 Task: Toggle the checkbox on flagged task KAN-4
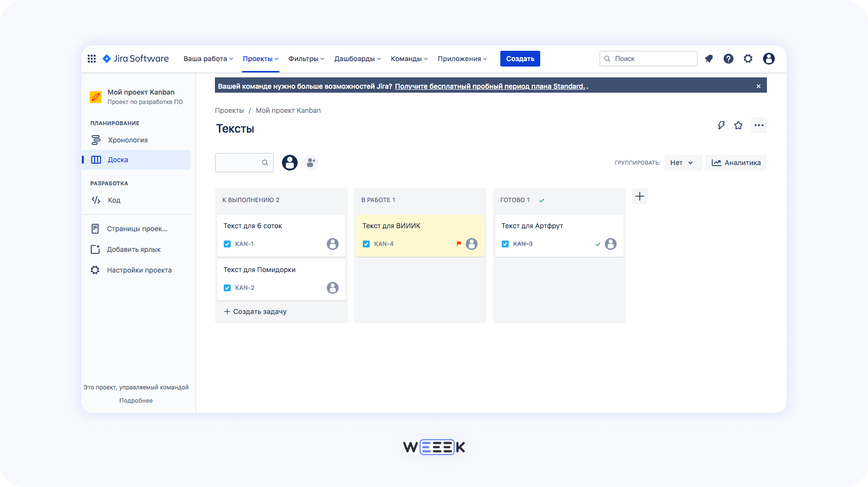pos(366,243)
